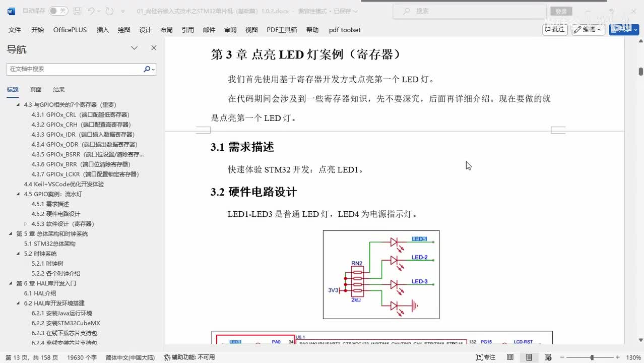Click the Word application icon
This screenshot has width=644, height=363.
[11, 11]
